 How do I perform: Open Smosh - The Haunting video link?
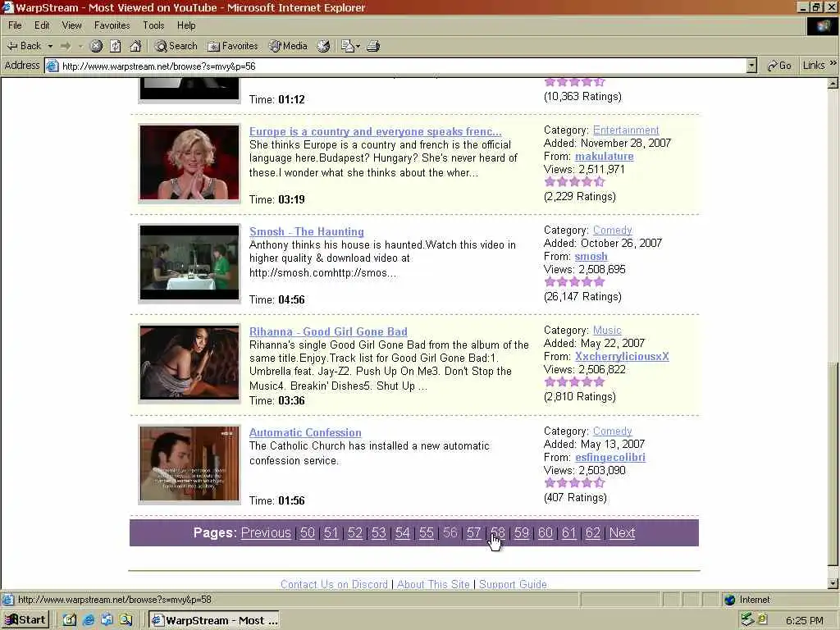307,231
